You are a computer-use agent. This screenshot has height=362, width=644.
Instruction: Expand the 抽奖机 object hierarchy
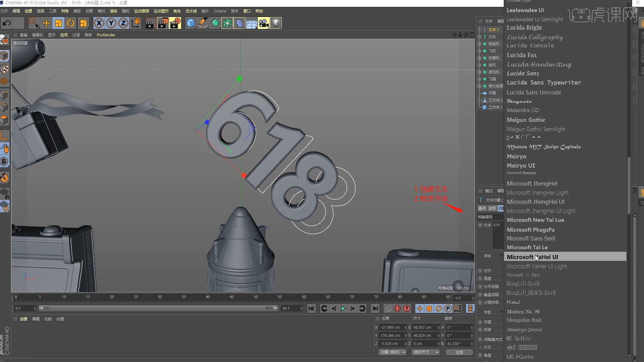pyautogui.click(x=480, y=44)
